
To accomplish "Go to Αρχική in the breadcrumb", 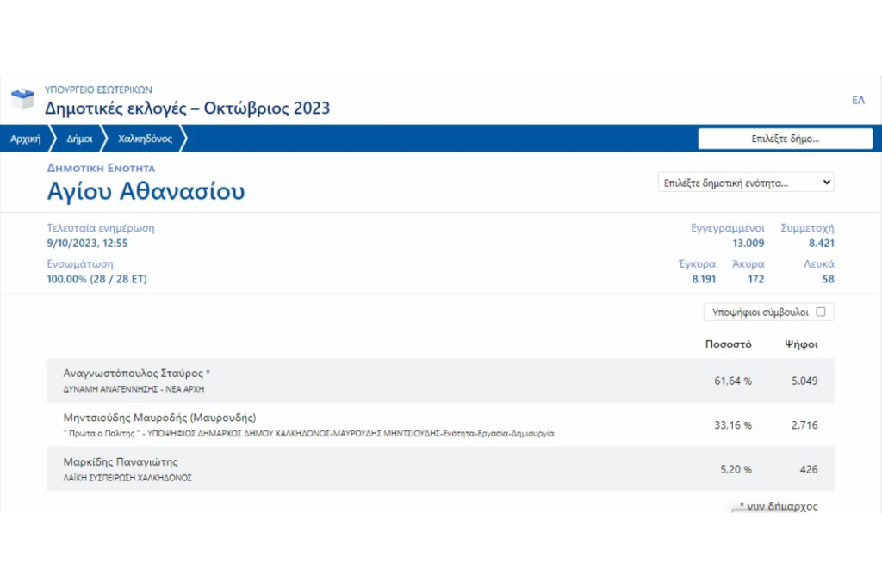I will 25,139.
